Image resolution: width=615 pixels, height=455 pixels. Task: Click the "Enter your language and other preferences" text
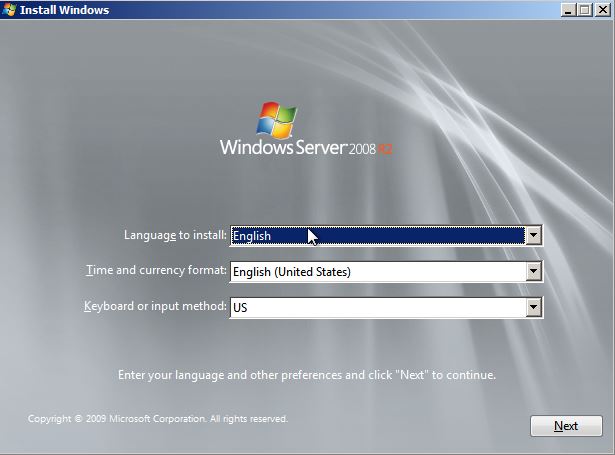307,375
